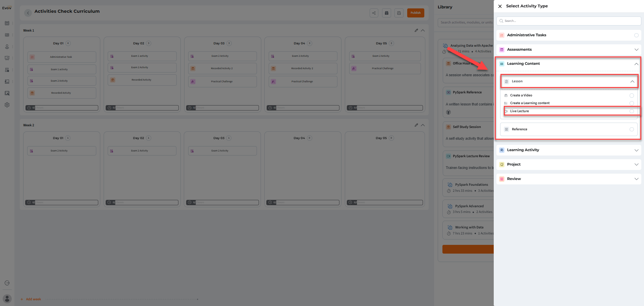
Task: Open the person icon in the left sidebar
Action: pos(7,47)
